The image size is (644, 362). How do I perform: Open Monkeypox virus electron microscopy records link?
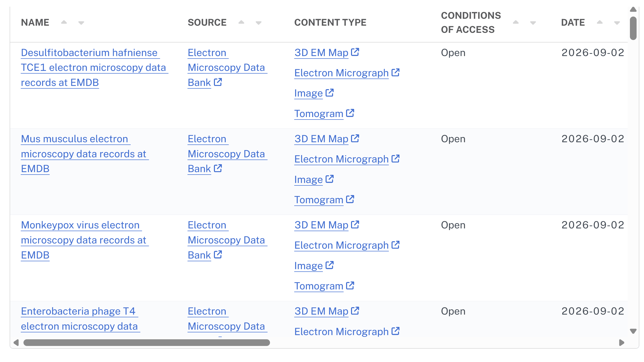click(x=85, y=240)
